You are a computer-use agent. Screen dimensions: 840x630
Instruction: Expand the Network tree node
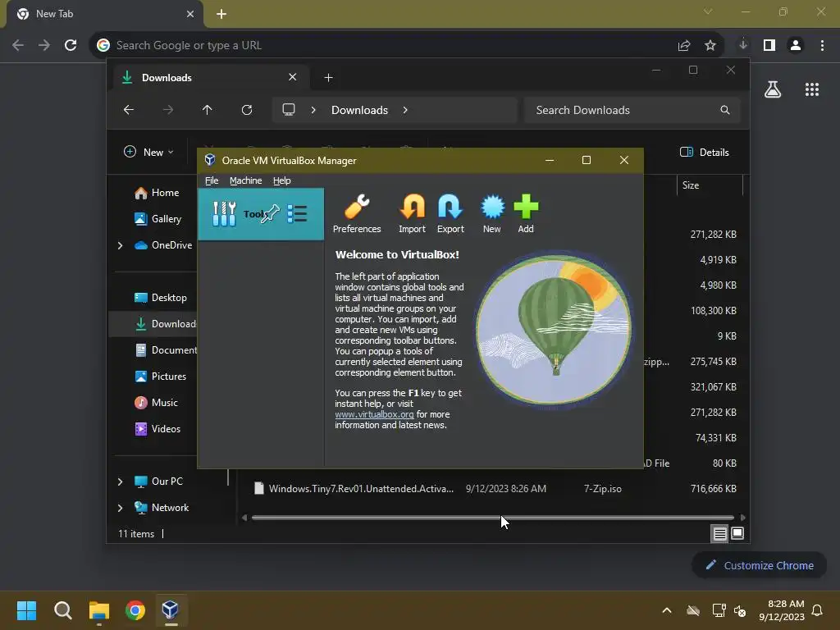pyautogui.click(x=120, y=508)
